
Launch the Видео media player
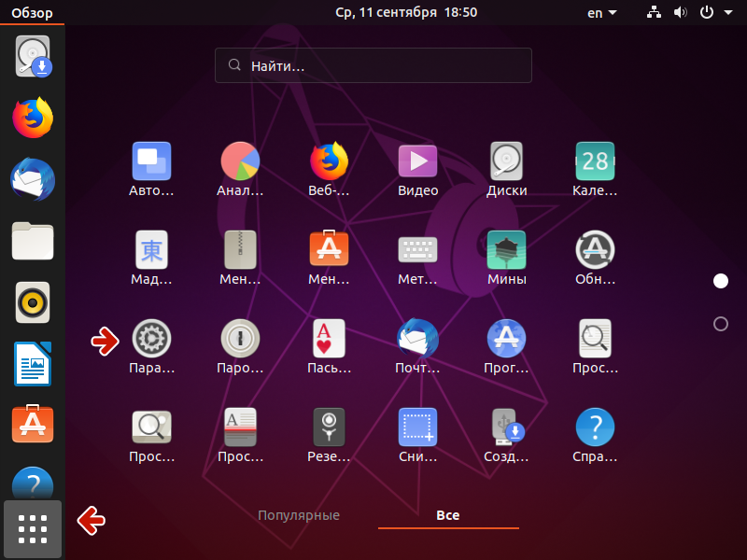click(417, 161)
